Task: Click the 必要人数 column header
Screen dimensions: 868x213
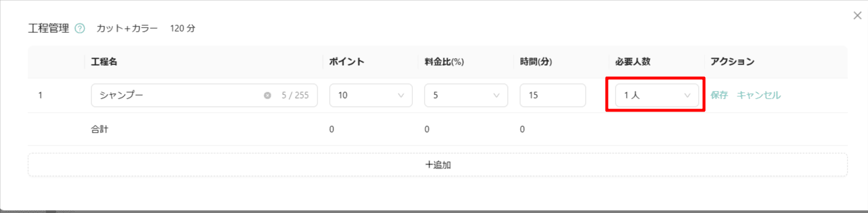Action: pos(634,62)
